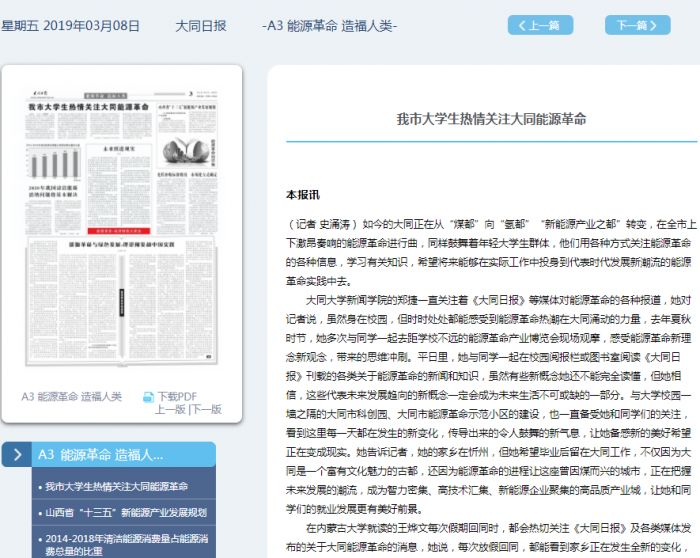This screenshot has width=700, height=558.
Task: Select the A3 能源革命 造福人类 section header
Action: tap(100, 455)
